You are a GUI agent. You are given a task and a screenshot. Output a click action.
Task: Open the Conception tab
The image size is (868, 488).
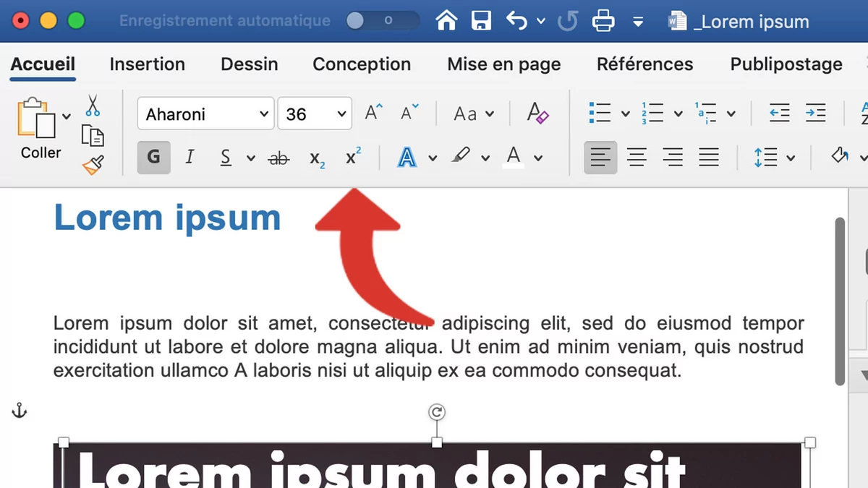(x=362, y=64)
